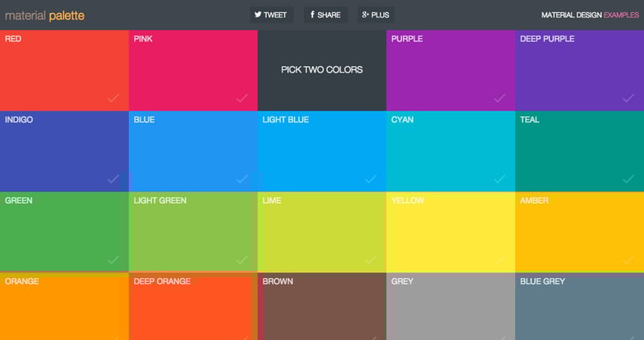
Task: Pick the Cyan color swatch
Action: click(451, 151)
